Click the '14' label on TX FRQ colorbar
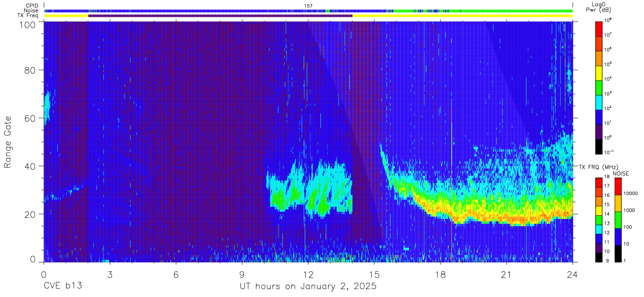This screenshot has width=644, height=297. [607, 214]
